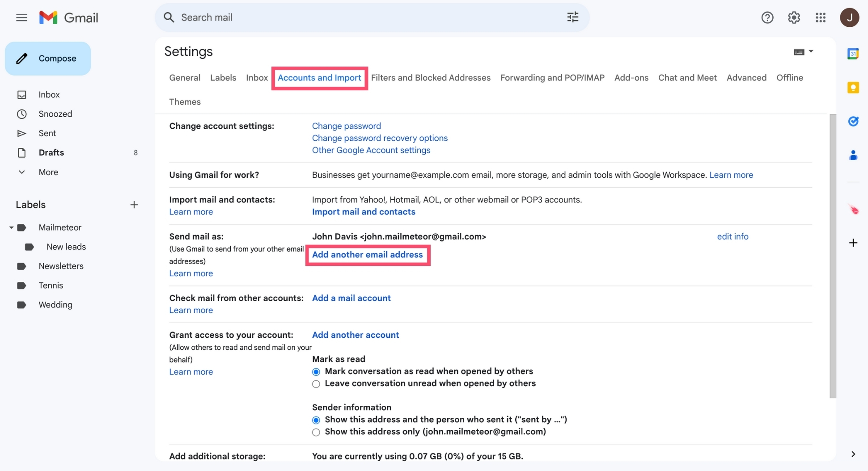Screen dimensions: 868x471
Task: Click the settings page vertical scrollbar
Action: (x=833, y=256)
